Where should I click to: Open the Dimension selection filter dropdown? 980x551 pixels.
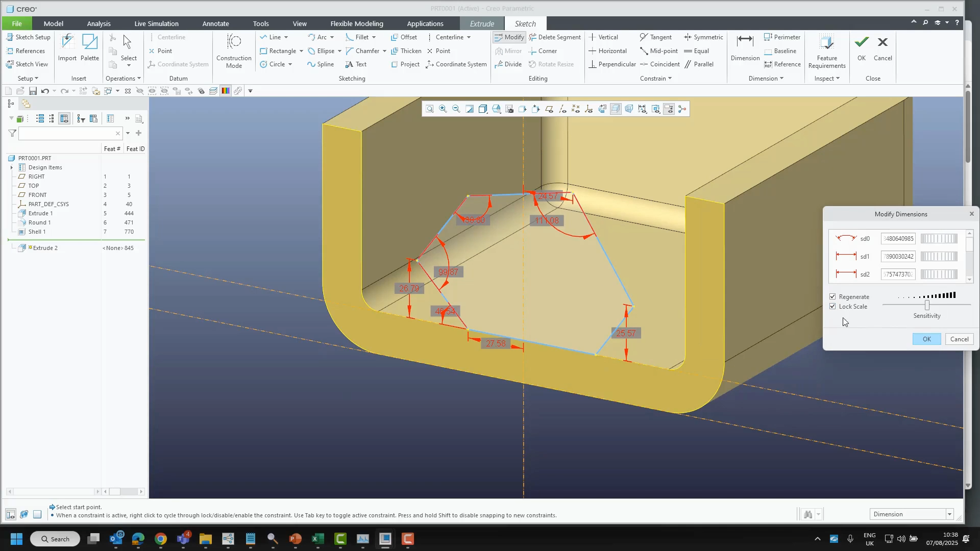pyautogui.click(x=949, y=514)
